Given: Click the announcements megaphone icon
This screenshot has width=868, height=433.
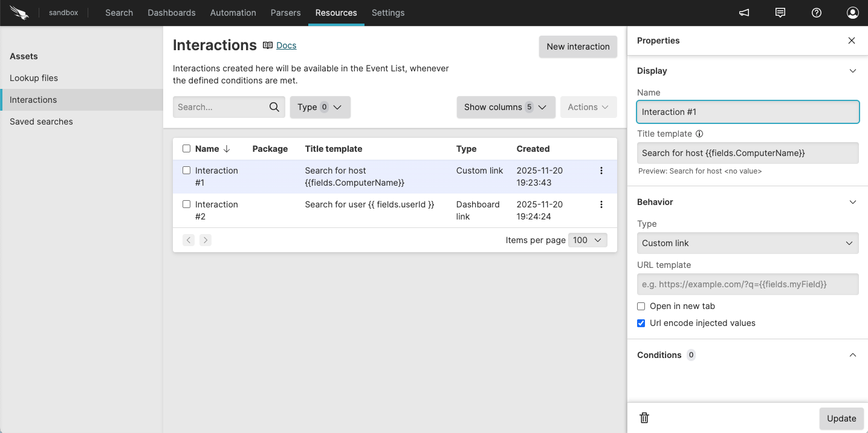Looking at the screenshot, I should (x=744, y=13).
